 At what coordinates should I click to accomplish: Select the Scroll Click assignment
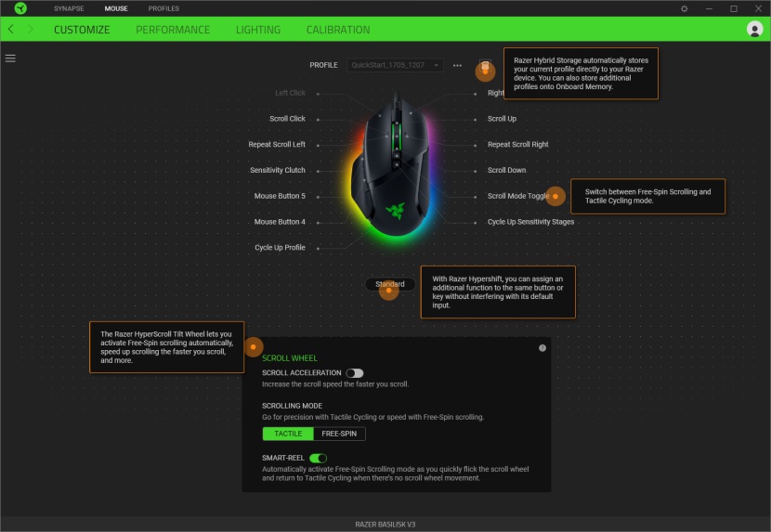pos(287,119)
